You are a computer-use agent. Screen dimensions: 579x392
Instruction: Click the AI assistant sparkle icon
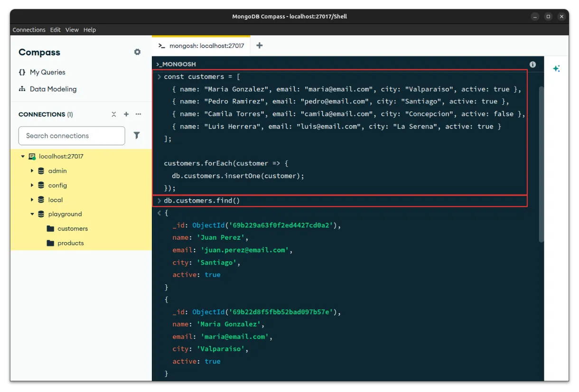556,69
